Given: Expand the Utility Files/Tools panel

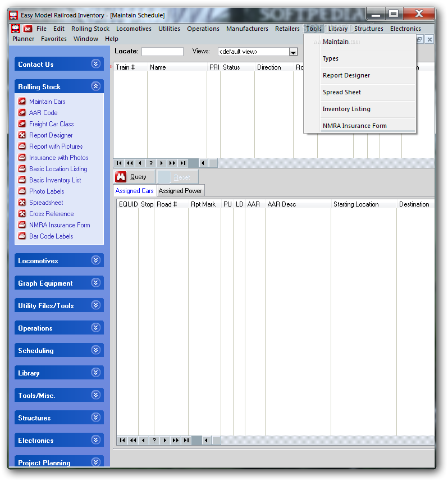Looking at the screenshot, I should [96, 305].
